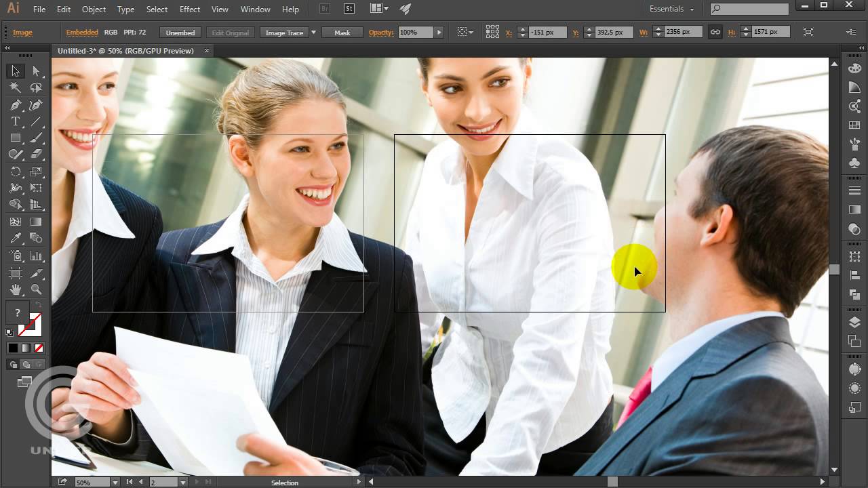Open the Color panel
Screen dimensions: 868x488
pos(854,68)
